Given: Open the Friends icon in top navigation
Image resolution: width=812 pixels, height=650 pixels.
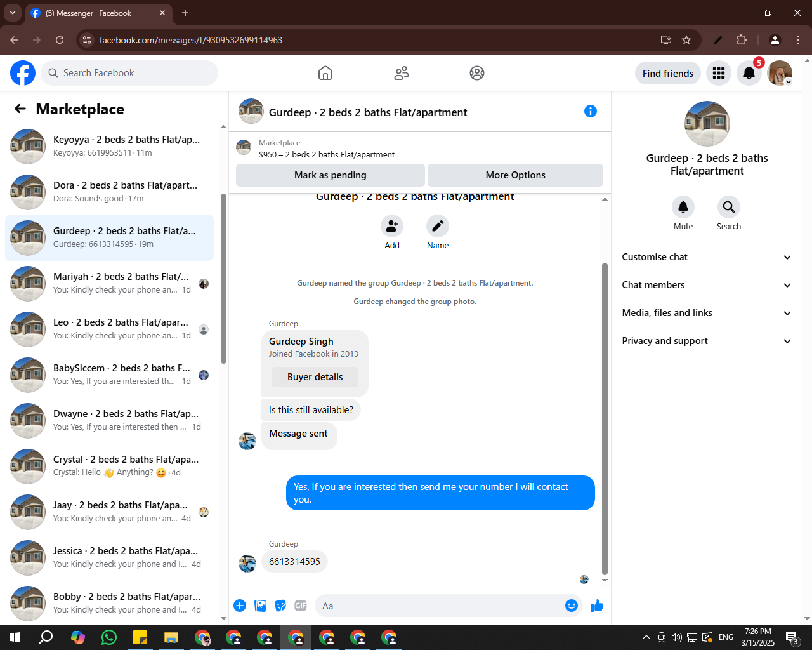Looking at the screenshot, I should (x=402, y=73).
